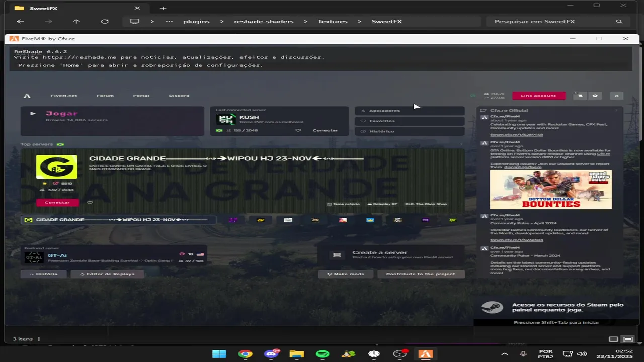Select the CIDADE GRANDE tab in the top servers strip
This screenshot has width=644, height=362.
tap(119, 220)
